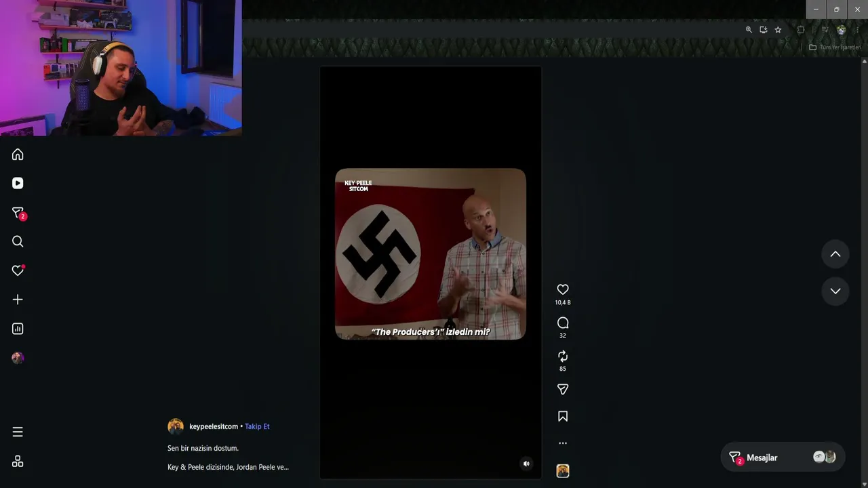Click the reel like count '10,4 B'
868x488 pixels.
(563, 302)
